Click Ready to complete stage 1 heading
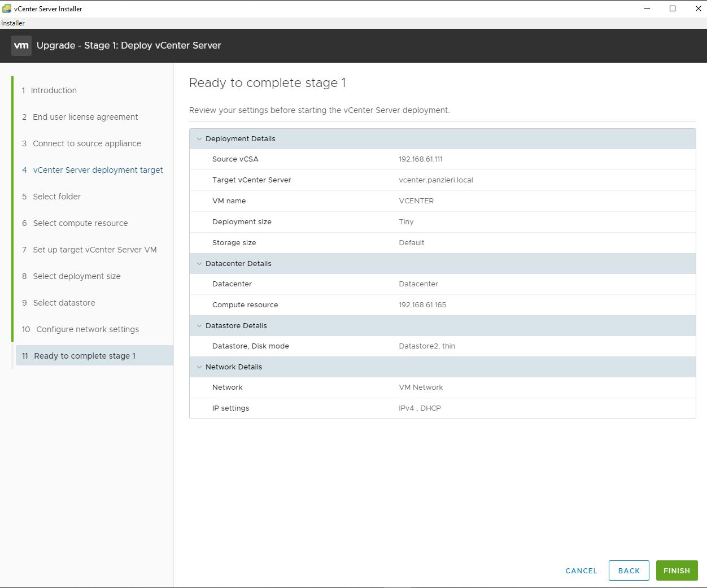Screen dimensions: 707x588 (268, 83)
